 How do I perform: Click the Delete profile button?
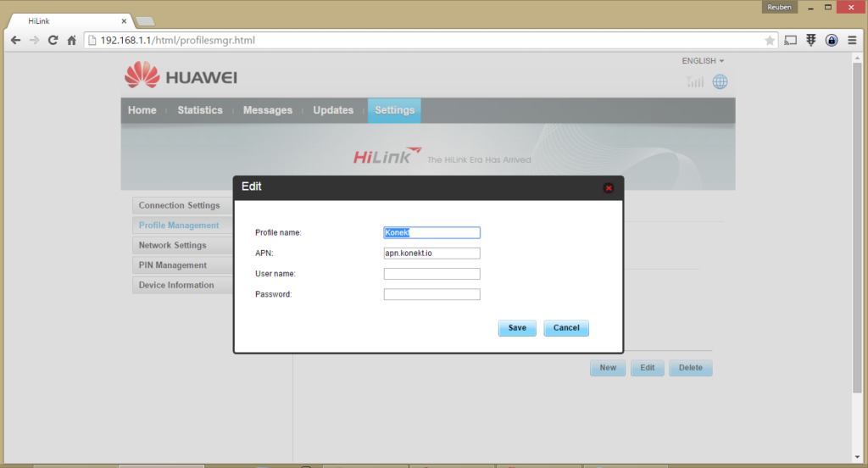click(x=690, y=368)
